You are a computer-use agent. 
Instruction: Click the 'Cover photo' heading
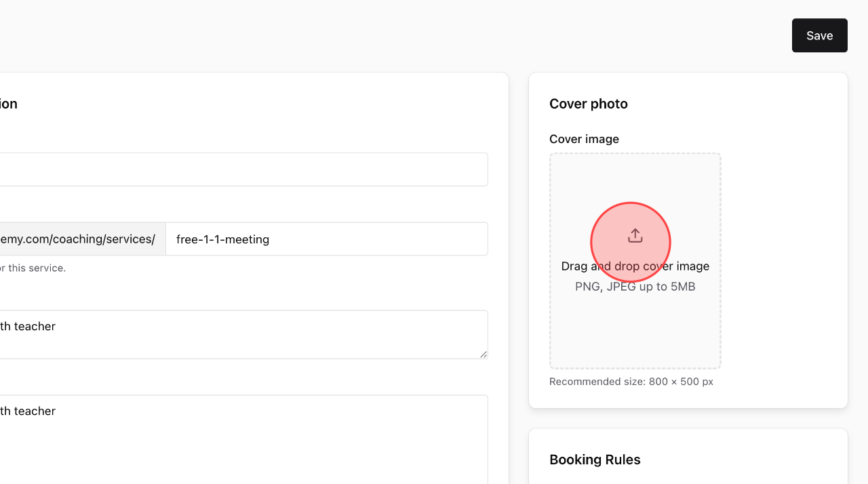[x=589, y=104]
